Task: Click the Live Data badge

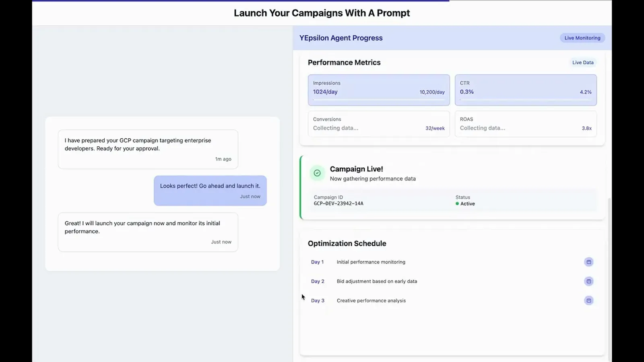Action: [x=583, y=62]
